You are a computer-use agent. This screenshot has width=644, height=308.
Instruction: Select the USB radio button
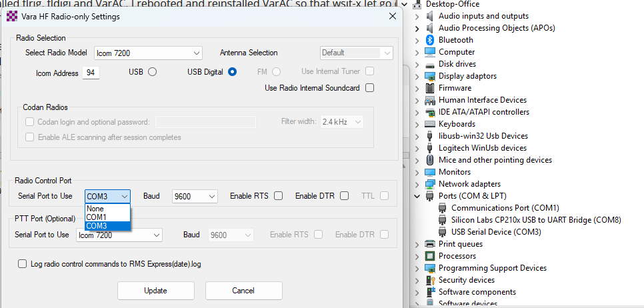pyautogui.click(x=152, y=72)
